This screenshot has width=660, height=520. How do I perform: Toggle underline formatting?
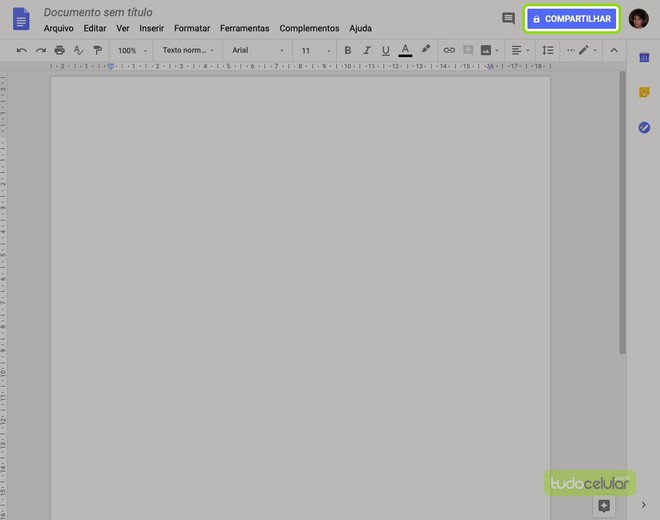385,50
